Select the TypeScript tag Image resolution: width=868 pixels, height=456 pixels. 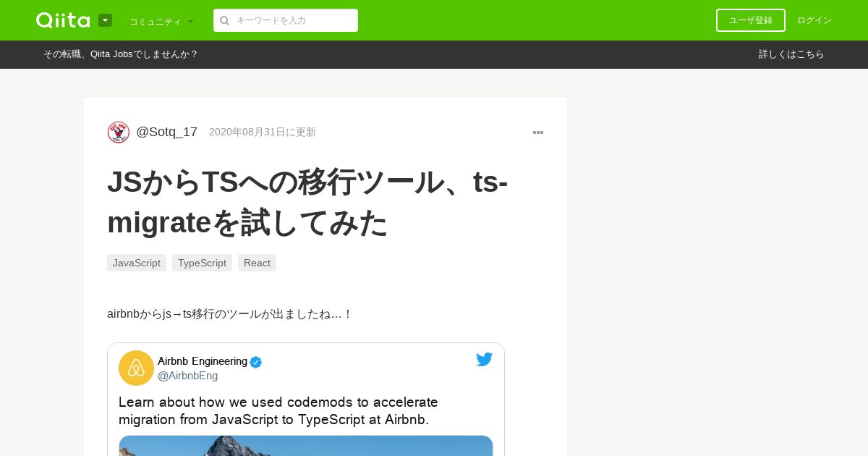(202, 263)
